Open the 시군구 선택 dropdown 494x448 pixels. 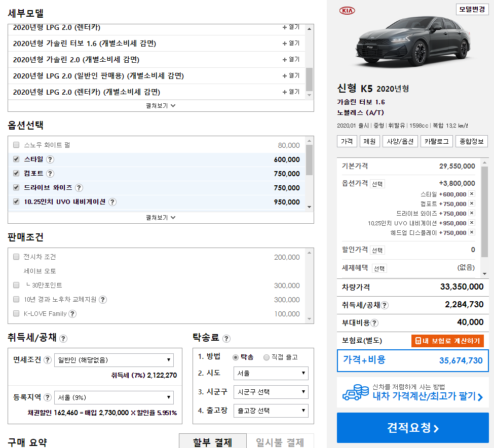point(271,392)
